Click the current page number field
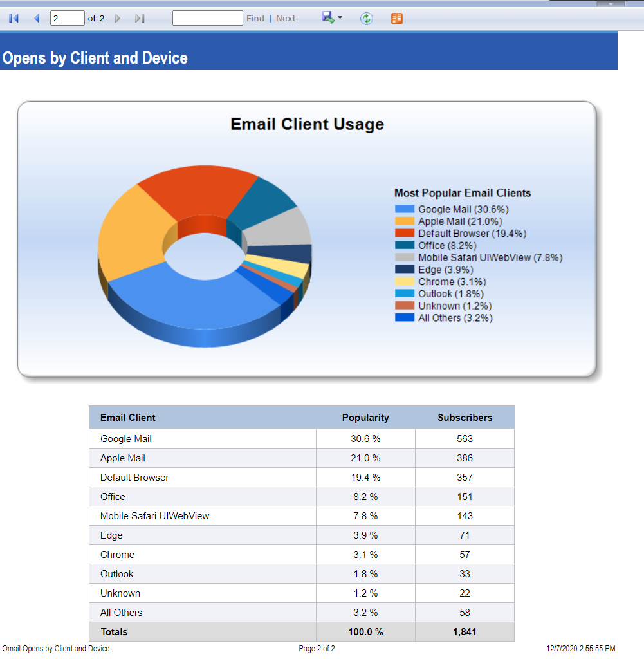The width and height of the screenshot is (644, 659). 67,18
